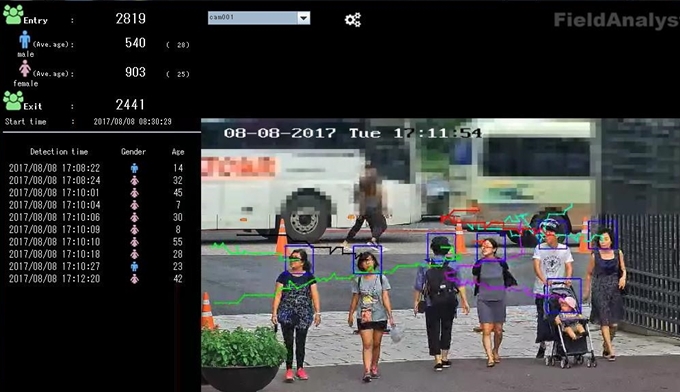Click the Gender column header
The width and height of the screenshot is (680, 392).
[x=134, y=152]
